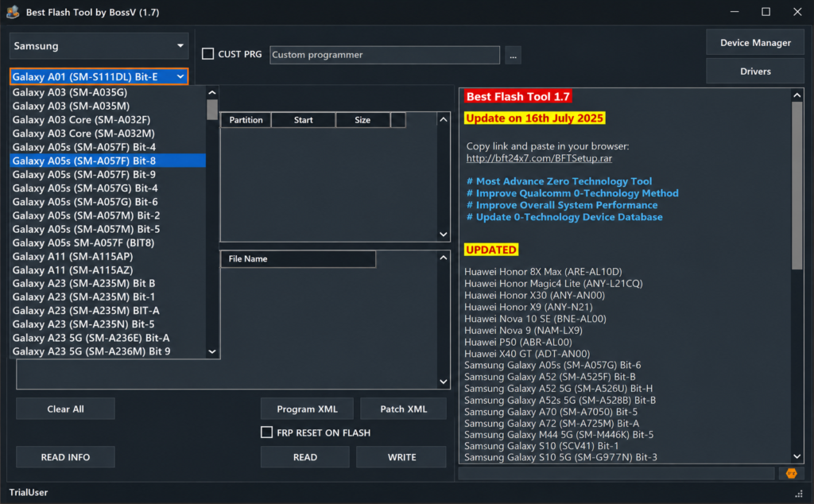Click partition table scroll up arrow
The image size is (814, 504).
[444, 119]
